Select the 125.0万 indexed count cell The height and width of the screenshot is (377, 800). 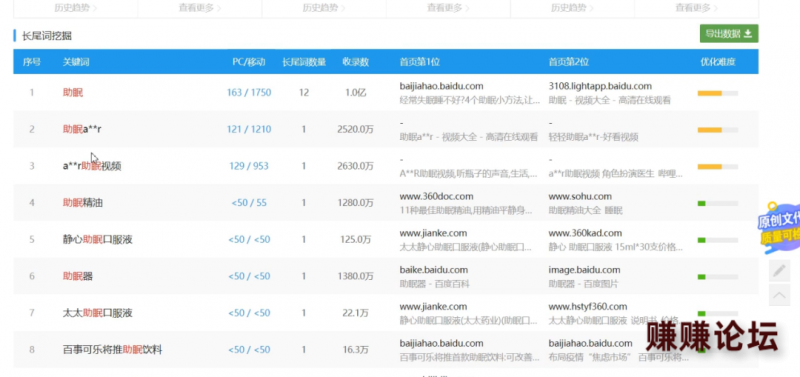[356, 239]
